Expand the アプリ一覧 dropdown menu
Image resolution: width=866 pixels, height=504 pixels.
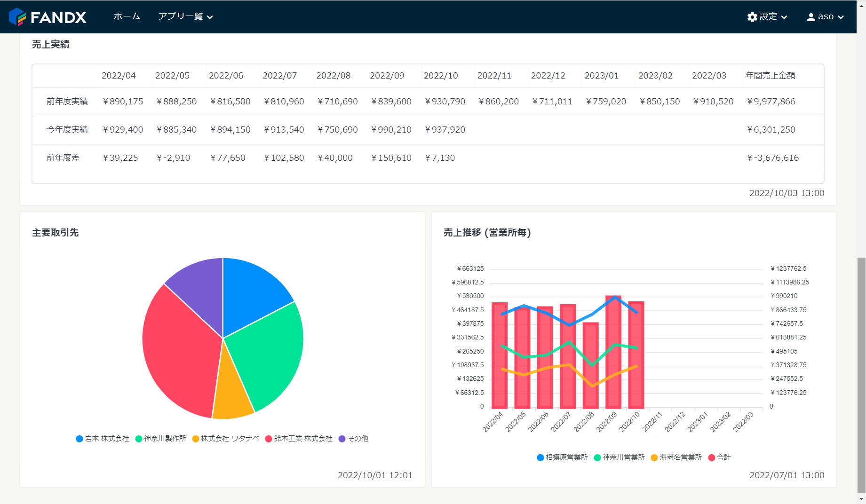tap(185, 16)
